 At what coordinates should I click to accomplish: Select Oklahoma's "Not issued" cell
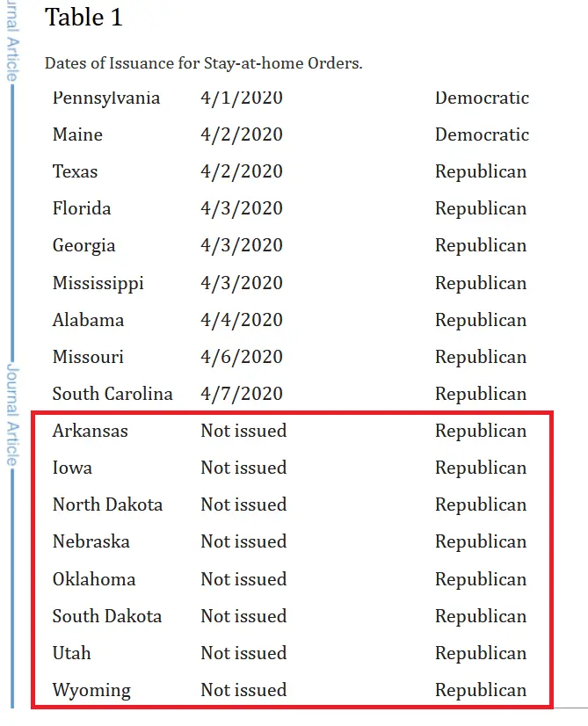(x=243, y=579)
